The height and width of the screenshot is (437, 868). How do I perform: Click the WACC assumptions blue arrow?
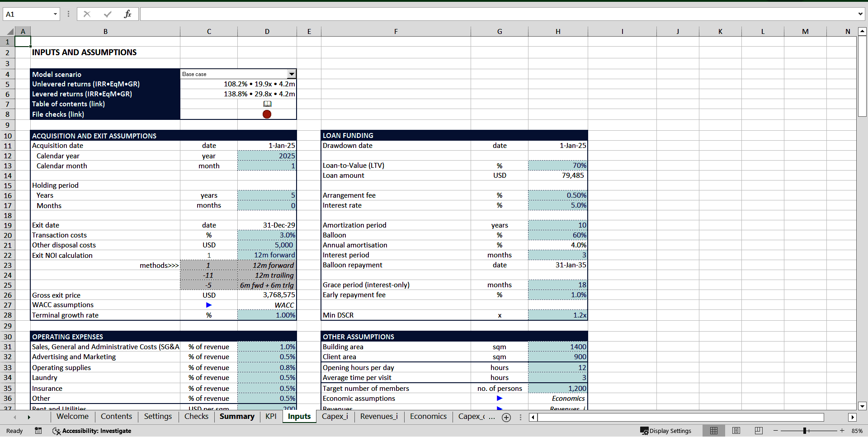[208, 305]
